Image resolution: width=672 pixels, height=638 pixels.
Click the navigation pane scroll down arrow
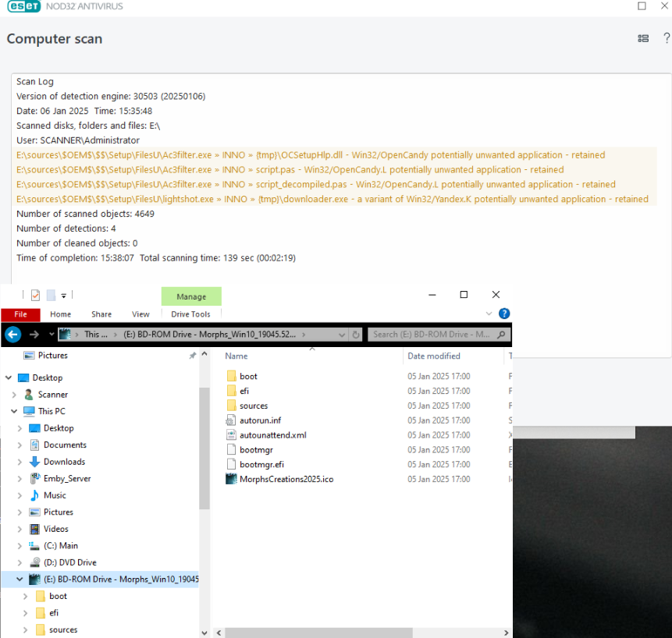click(204, 633)
